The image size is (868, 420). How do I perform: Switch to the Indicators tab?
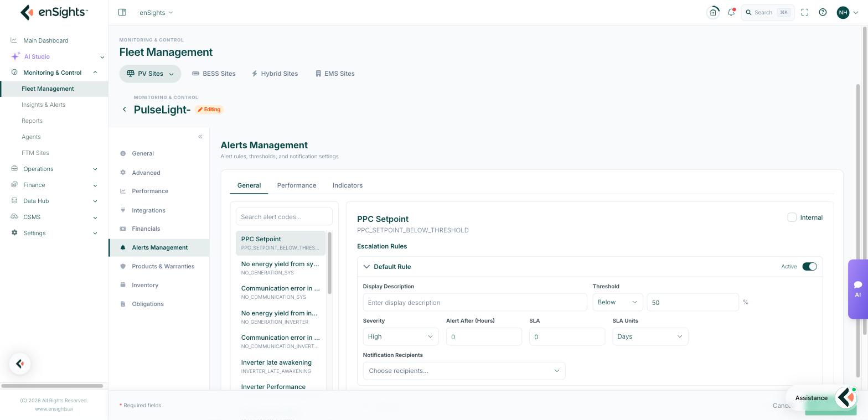[x=348, y=185]
